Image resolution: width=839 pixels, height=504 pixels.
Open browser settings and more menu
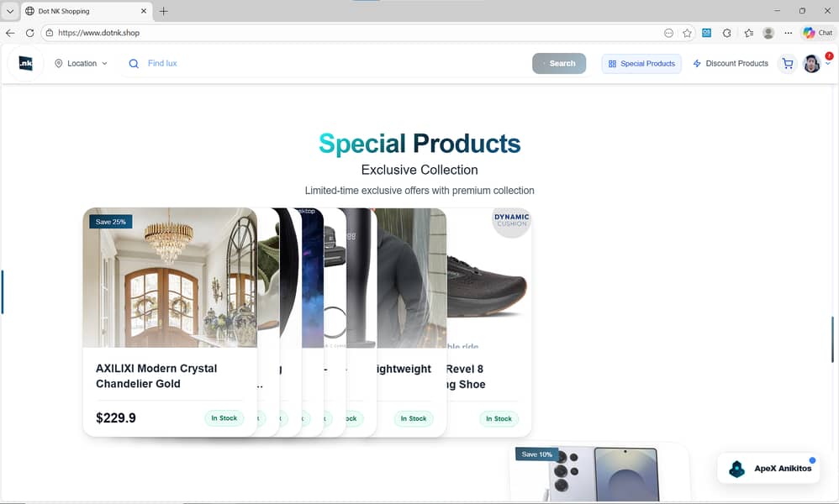[x=789, y=33]
